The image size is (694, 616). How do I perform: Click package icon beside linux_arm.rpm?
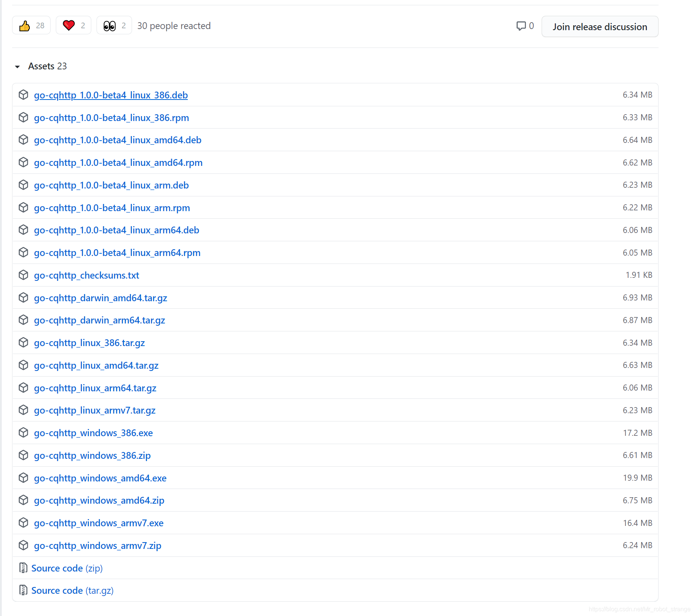coord(23,207)
